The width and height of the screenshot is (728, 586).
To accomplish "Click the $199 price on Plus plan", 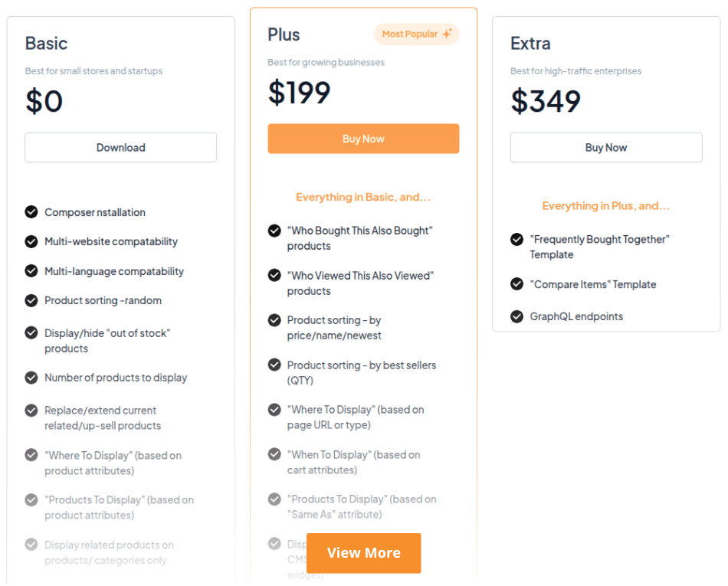I will (299, 93).
